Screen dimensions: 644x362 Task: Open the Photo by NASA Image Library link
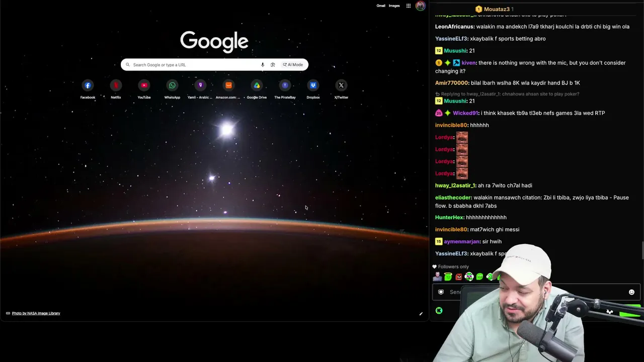(x=36, y=313)
